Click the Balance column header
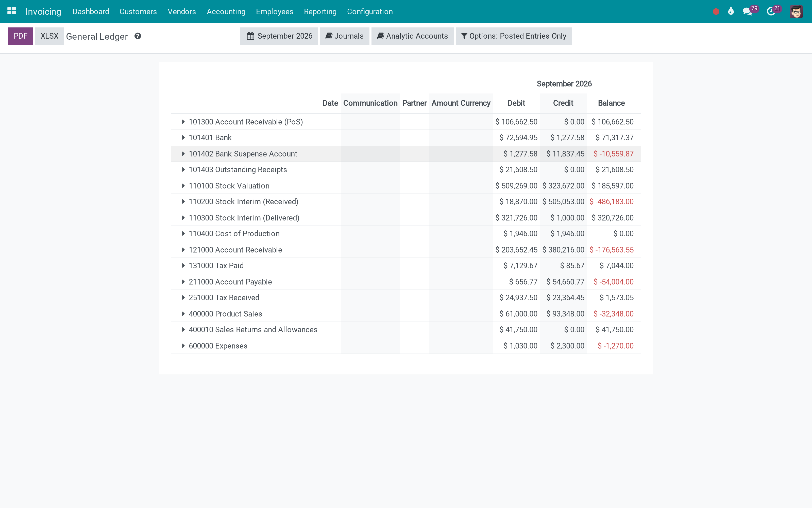 coord(611,103)
